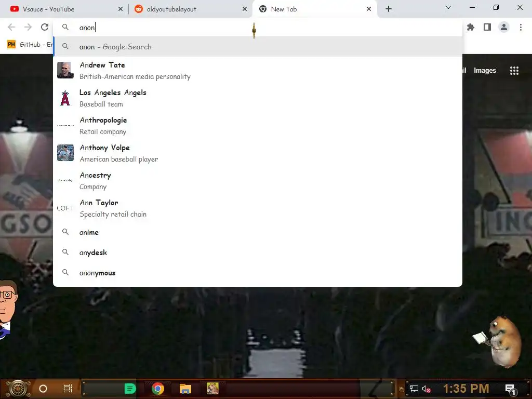Click the Angels team logo thumbnail
Screen dimensions: 532x399
tap(65, 98)
